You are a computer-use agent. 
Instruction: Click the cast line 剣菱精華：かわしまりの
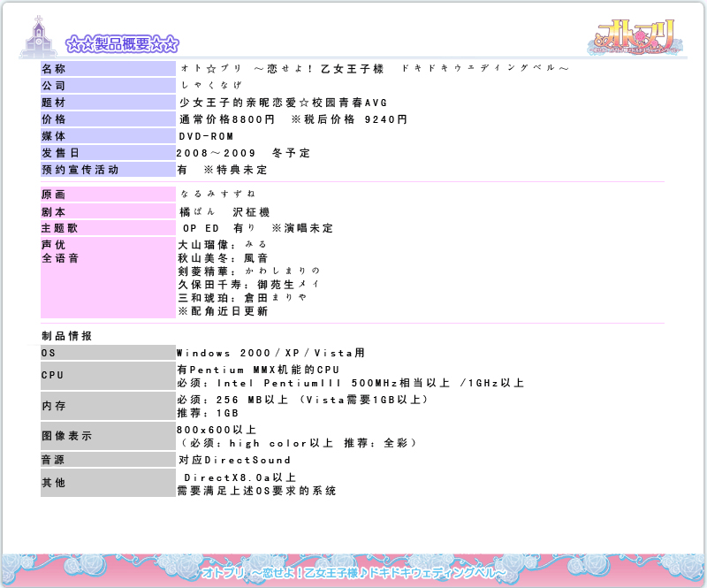[249, 271]
